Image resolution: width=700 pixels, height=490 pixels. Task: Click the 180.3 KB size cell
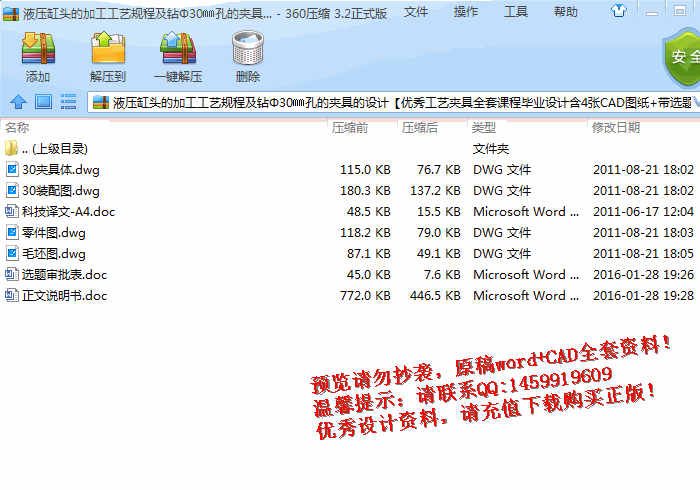(x=365, y=191)
